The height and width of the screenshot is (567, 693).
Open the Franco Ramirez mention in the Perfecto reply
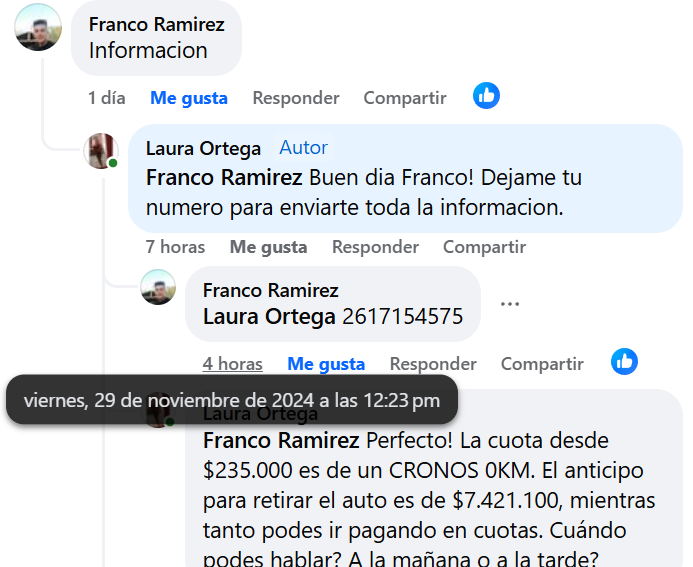tap(281, 441)
